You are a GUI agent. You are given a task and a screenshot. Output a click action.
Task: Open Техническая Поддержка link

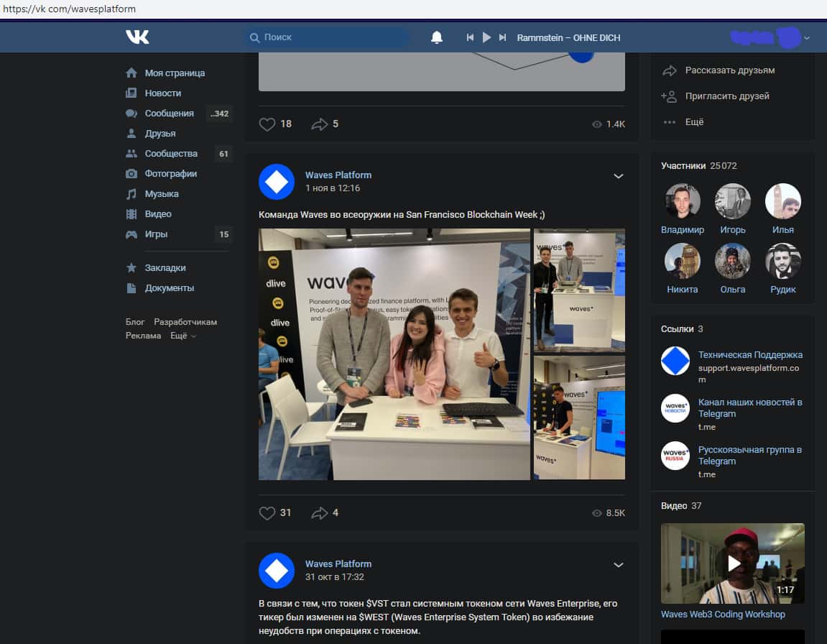750,355
